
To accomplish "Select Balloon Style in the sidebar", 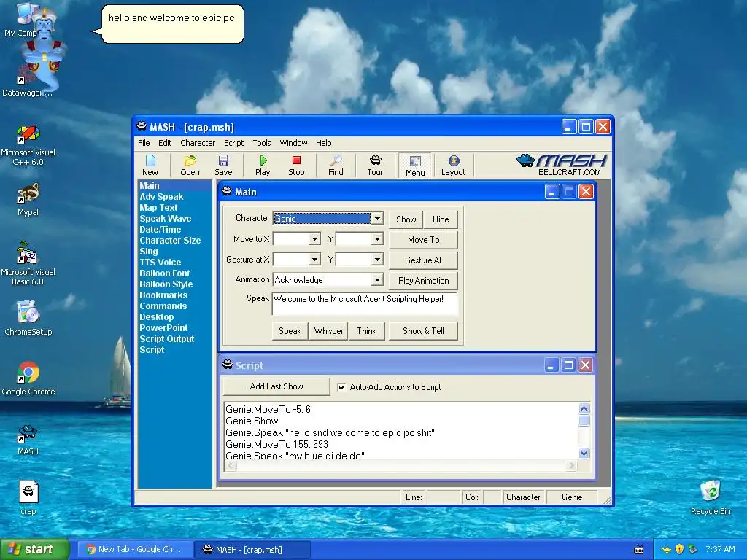I will pos(166,284).
